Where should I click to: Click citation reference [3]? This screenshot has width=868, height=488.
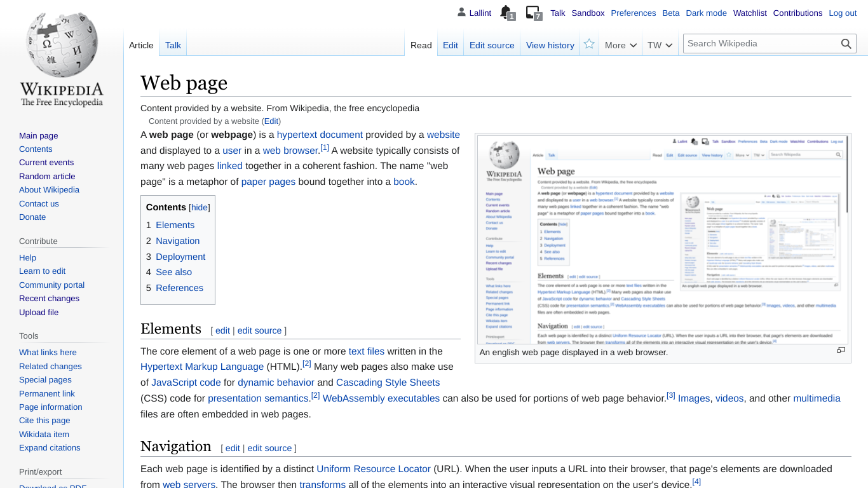670,395
